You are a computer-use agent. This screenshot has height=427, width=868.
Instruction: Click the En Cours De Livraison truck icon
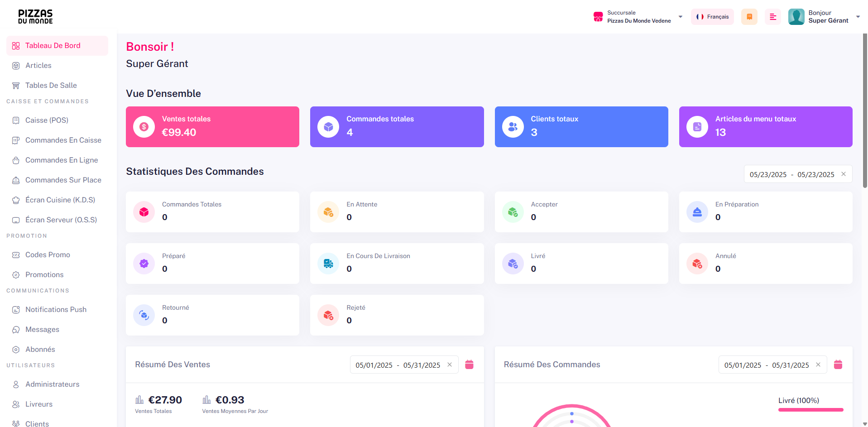click(x=328, y=264)
